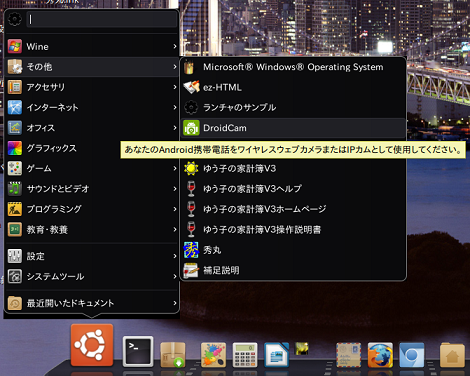Click the ゲーム category icon
The height and width of the screenshot is (376, 470).
click(15, 168)
